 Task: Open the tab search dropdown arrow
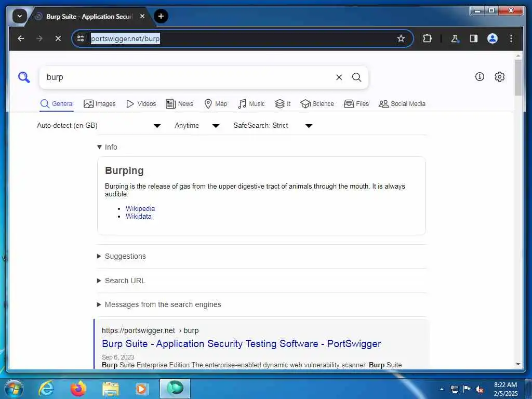pyautogui.click(x=20, y=16)
